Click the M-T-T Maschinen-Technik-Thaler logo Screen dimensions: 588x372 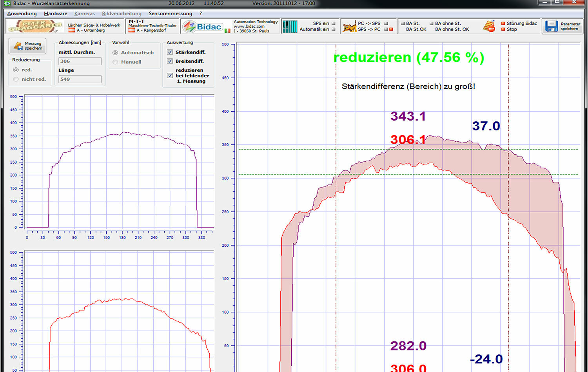click(x=152, y=26)
